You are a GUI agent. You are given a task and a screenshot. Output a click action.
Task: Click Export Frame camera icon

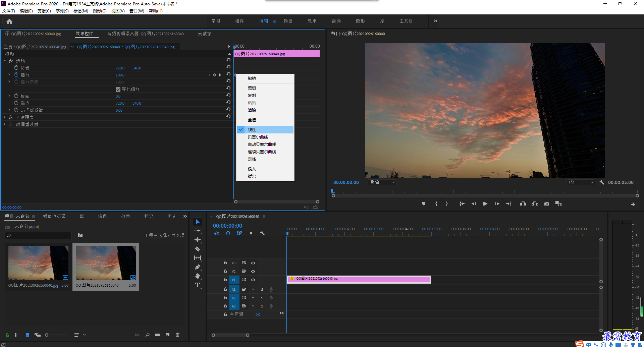547,204
